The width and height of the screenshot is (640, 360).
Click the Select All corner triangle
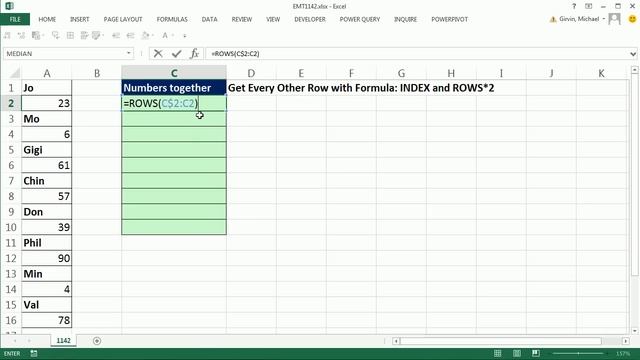pyautogui.click(x=15, y=73)
